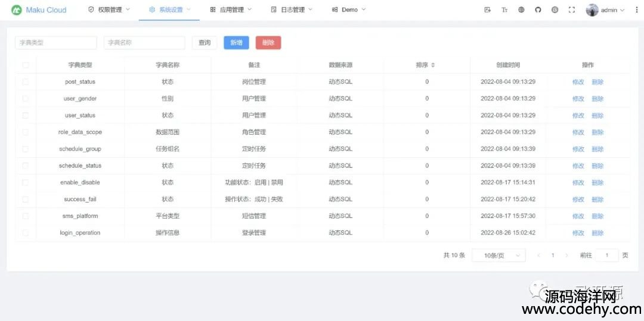Click the Maku Cloud title text
Screen dimensions: 644x321
click(46, 10)
